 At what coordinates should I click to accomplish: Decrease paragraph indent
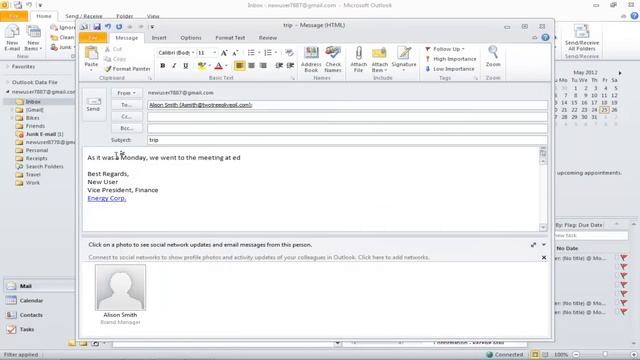(x=279, y=66)
